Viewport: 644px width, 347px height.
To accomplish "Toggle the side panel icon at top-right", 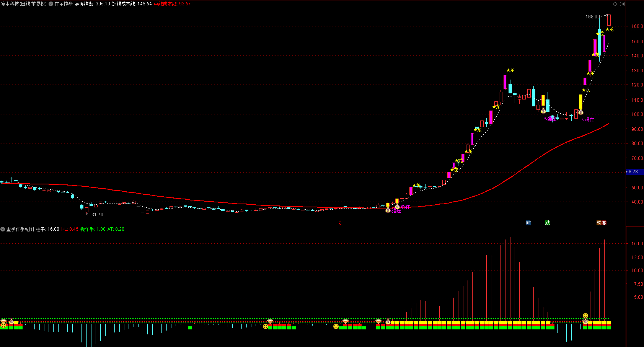I will pos(622,4).
